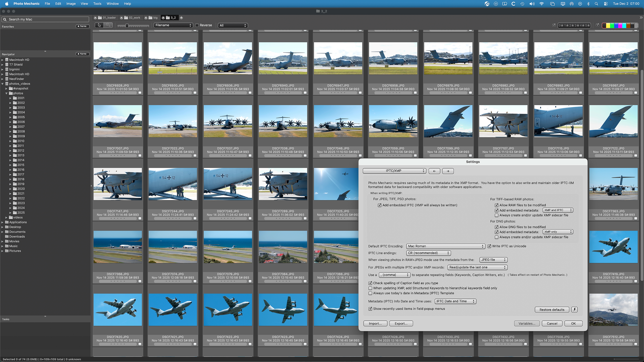
Task: Click Variables... button in Settings
Action: [527, 323]
